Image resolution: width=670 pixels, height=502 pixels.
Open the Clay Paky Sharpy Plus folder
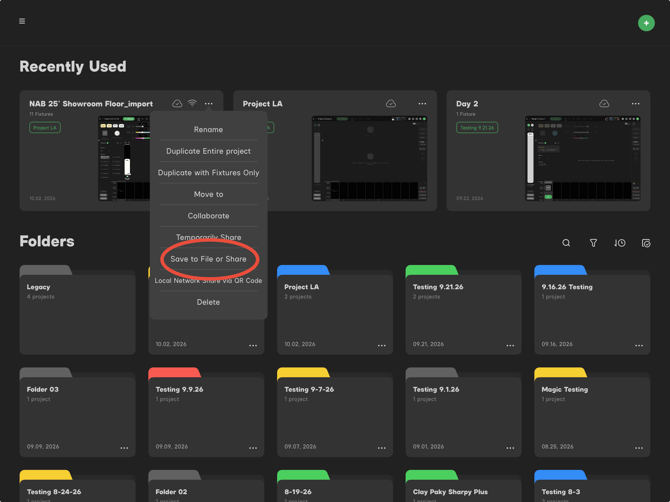pos(463,486)
